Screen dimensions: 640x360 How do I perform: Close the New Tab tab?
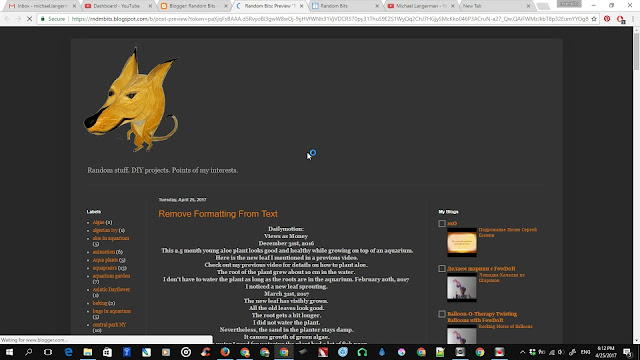coord(528,6)
